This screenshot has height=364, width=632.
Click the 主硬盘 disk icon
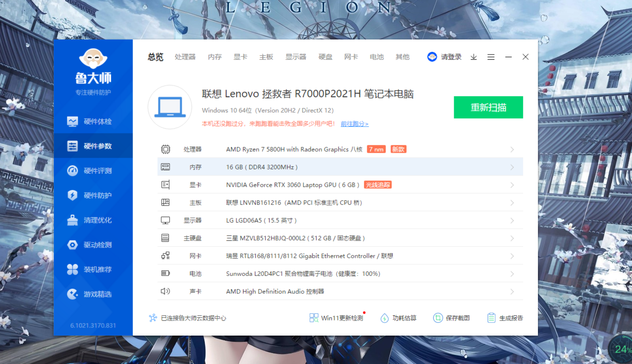pos(166,238)
